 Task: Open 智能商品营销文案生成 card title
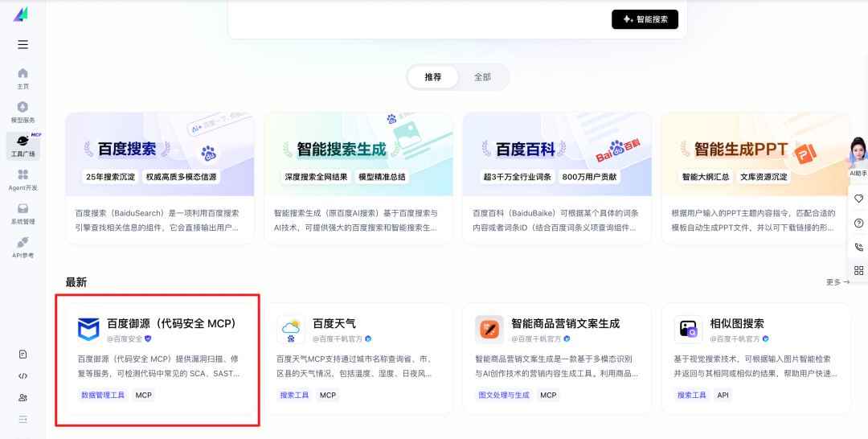[x=565, y=323]
